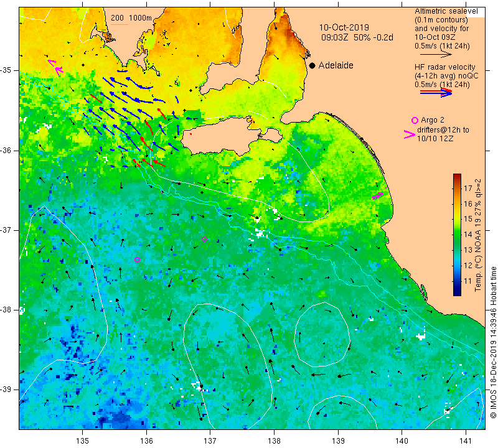Screen dimensions: 498x448
Task: Click the red-blue HF radar legend arrow
Action: pyautogui.click(x=436, y=92)
